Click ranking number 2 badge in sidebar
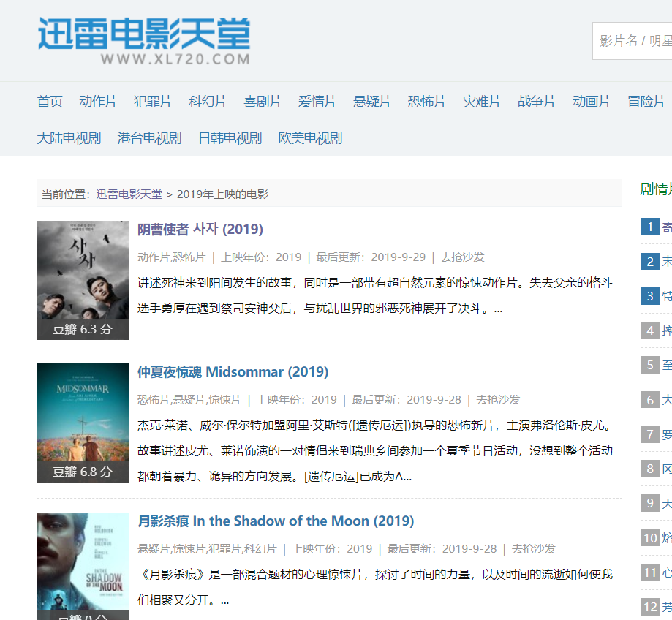Image resolution: width=672 pixels, height=620 pixels. point(650,261)
